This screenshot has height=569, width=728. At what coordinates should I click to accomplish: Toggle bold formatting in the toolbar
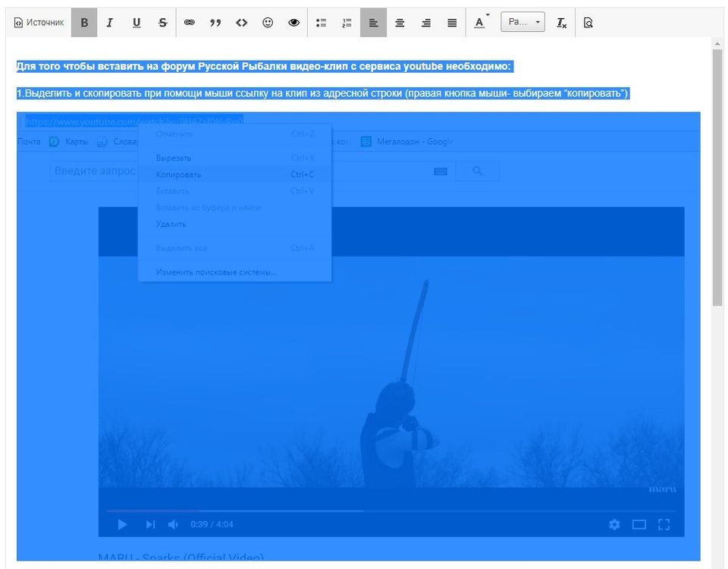(x=84, y=23)
